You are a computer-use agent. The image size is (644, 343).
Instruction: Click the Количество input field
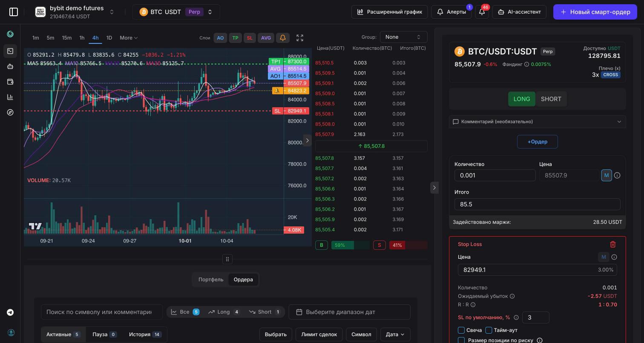pyautogui.click(x=495, y=175)
